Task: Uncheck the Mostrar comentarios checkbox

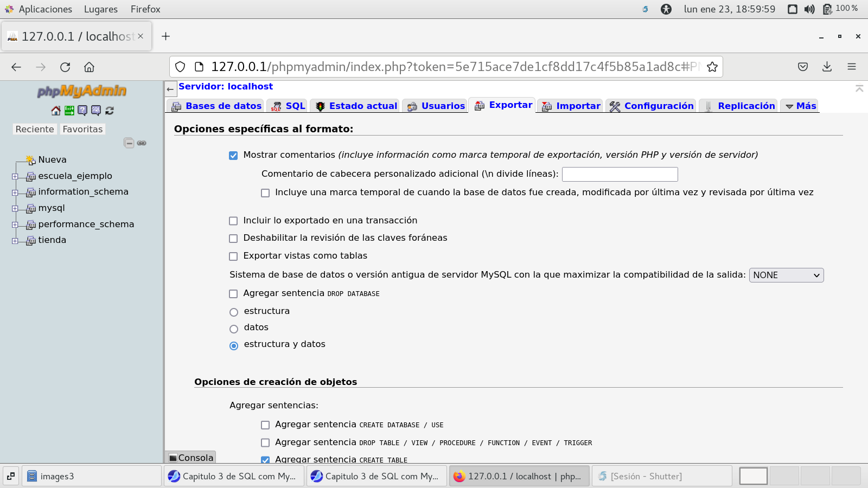Action: (233, 156)
